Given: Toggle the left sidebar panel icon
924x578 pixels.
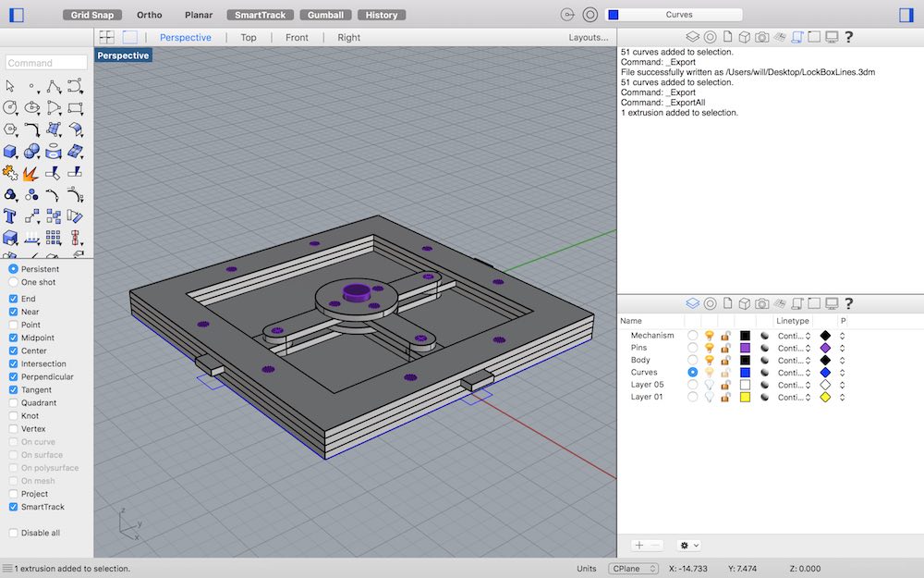Looking at the screenshot, I should click(17, 15).
